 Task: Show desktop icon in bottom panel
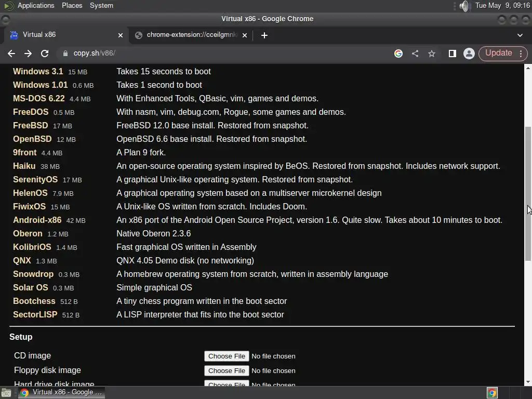coord(6,393)
